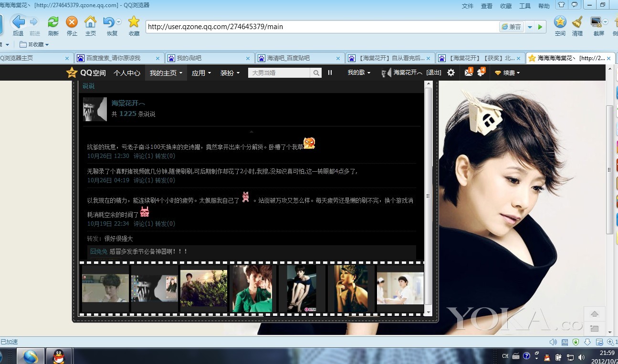Viewport: 618px width, 364px height.
Task: Open the 我的歌 dropdown
Action: [359, 73]
